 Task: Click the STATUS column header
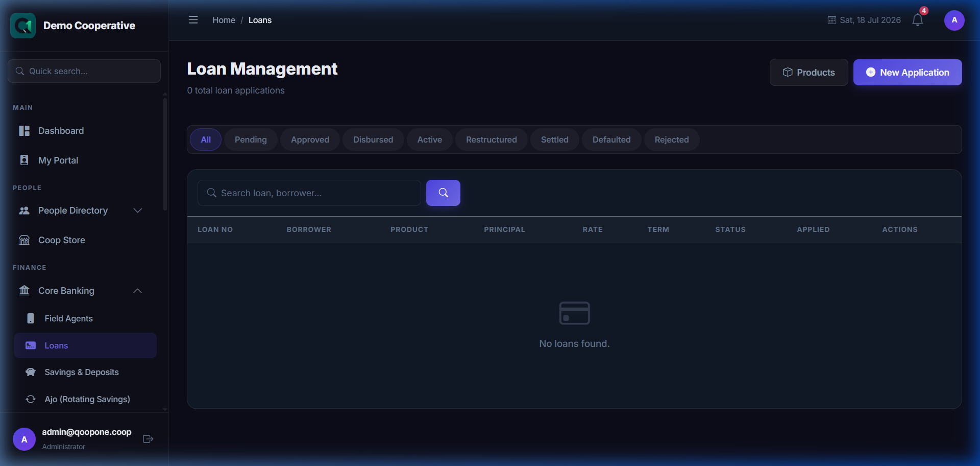point(730,229)
